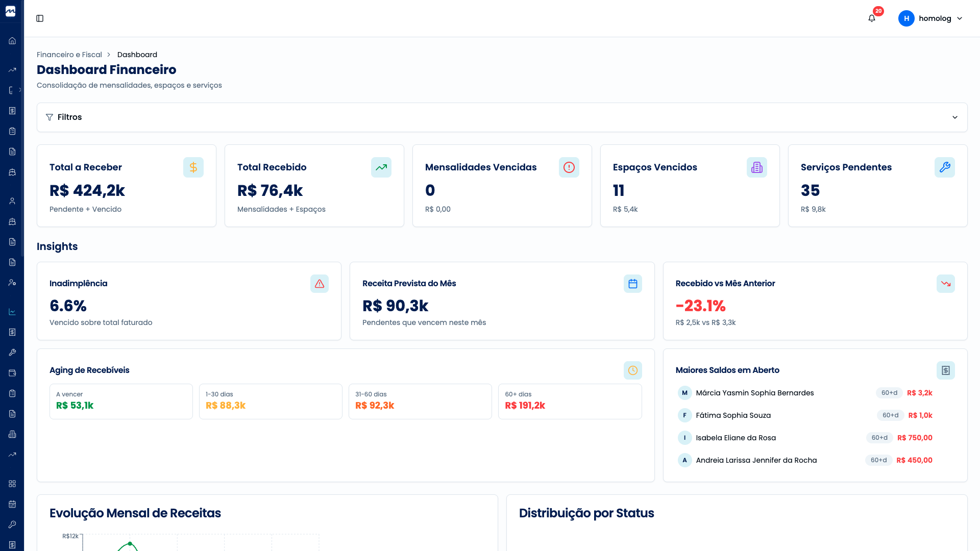Select the active line chart sidebar icon
This screenshot has height=551, width=980.
[x=12, y=312]
